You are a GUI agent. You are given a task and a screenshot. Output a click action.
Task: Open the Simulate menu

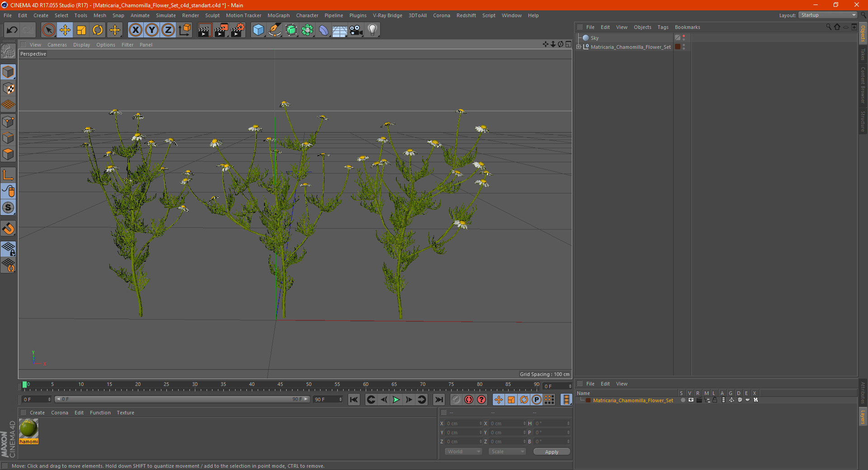(166, 15)
